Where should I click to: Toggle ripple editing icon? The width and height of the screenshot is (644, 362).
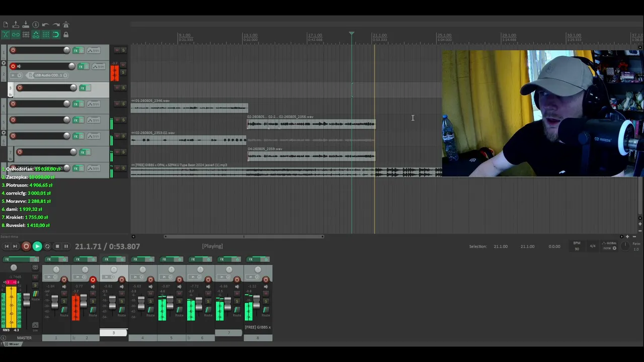(x=25, y=35)
